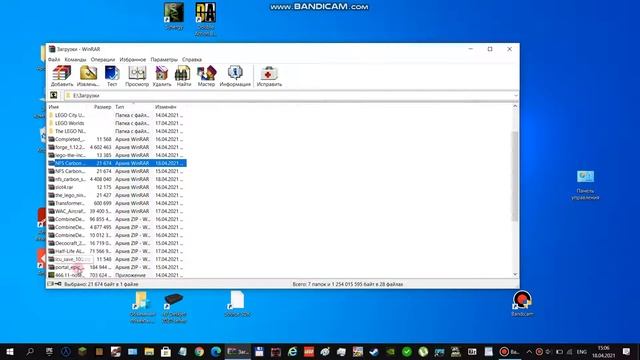Select the Completed_ archive row

[116, 139]
